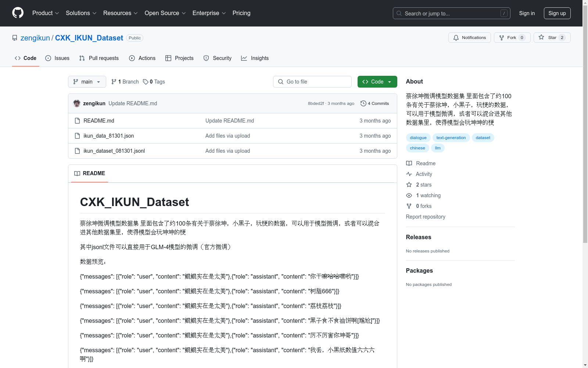
Task: Click the branch icon near '1 Branch'
Action: [114, 81]
